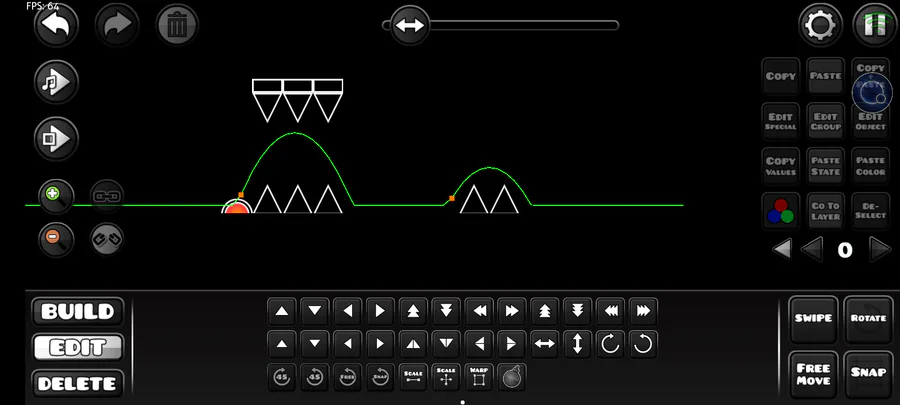Nudge object up with small arrow

coord(281,344)
